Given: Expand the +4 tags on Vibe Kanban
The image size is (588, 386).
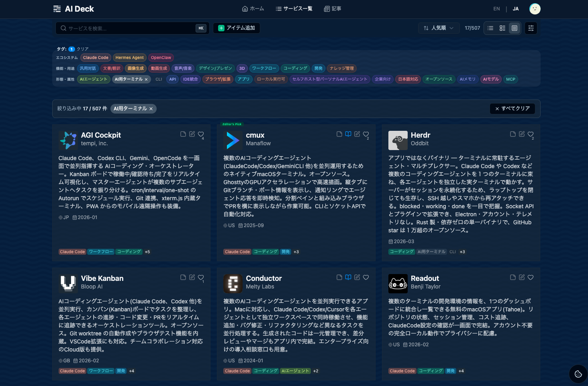Looking at the screenshot, I should pyautogui.click(x=132, y=371).
